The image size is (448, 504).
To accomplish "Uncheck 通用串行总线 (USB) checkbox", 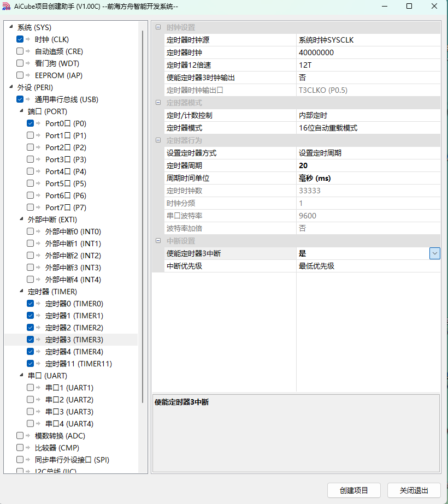I will [x=20, y=99].
